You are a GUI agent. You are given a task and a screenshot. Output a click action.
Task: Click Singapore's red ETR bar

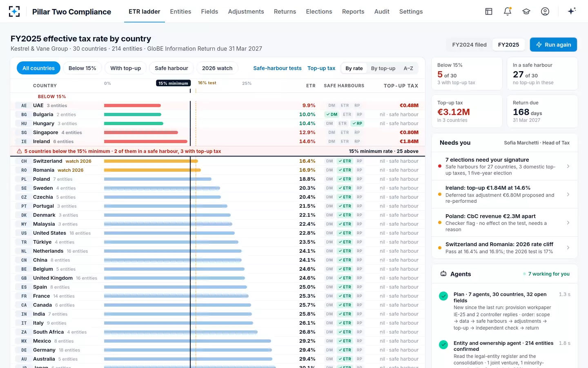coord(141,132)
